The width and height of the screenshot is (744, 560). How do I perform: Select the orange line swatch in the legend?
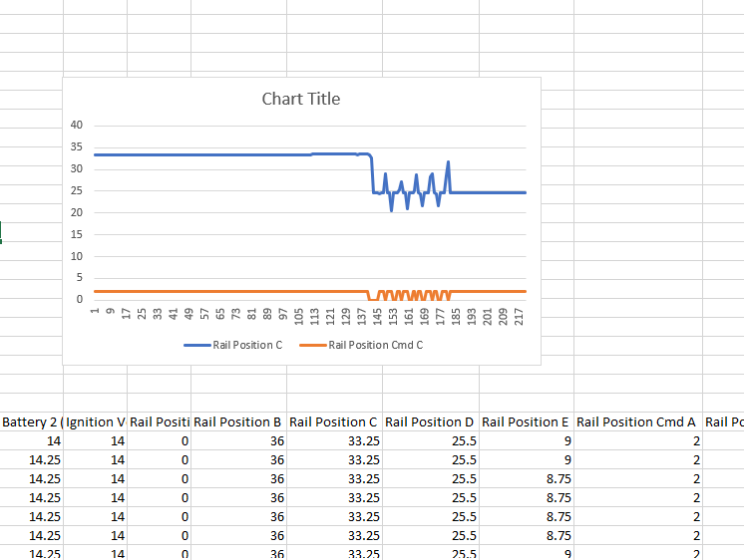(312, 346)
